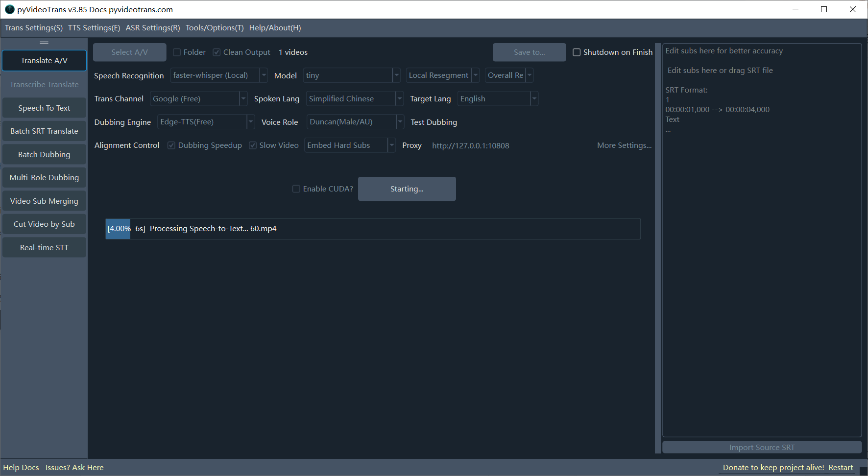Toggle the Shutdown on Finish checkbox

pos(577,52)
